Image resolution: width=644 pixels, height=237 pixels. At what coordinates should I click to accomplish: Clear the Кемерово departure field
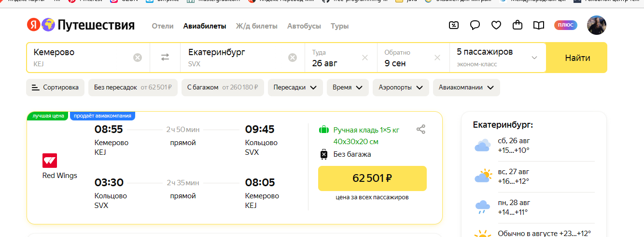tap(138, 58)
